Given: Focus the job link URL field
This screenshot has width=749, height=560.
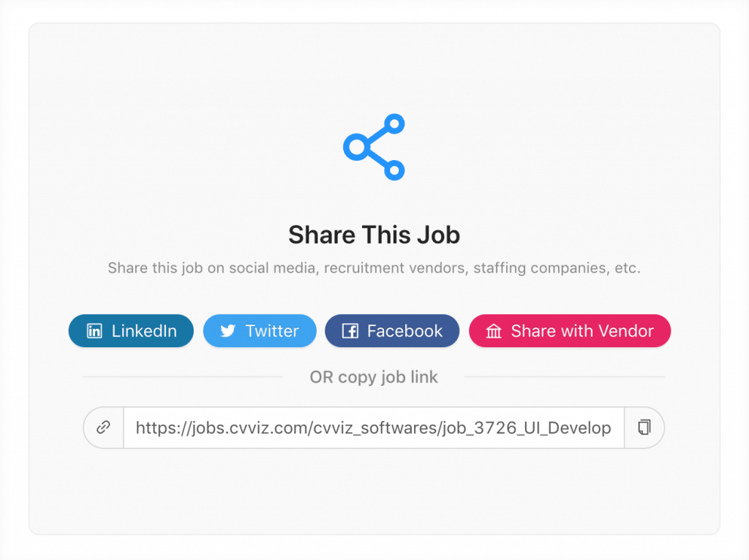Looking at the screenshot, I should click(374, 427).
